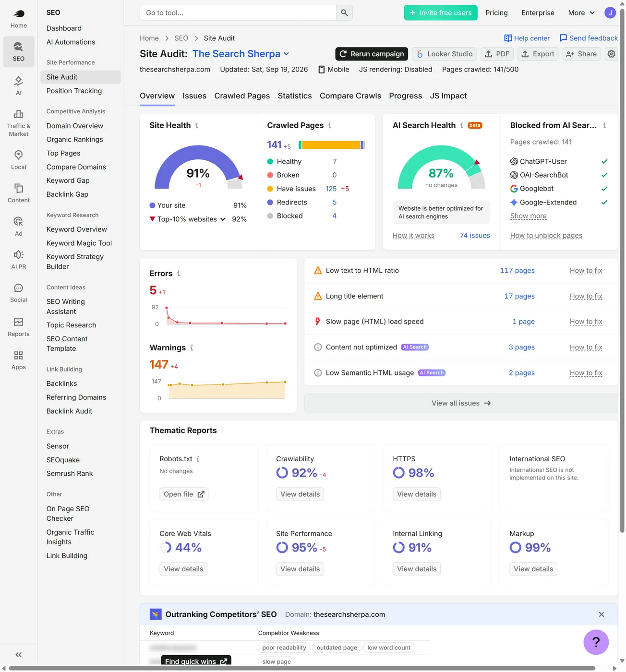View details for Core Web Vitals
The width and height of the screenshot is (626, 672).
coord(183,569)
